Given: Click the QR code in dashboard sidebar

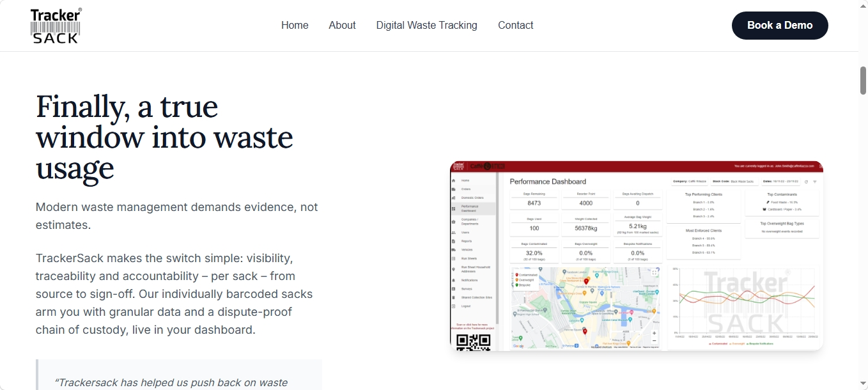Looking at the screenshot, I should click(474, 342).
